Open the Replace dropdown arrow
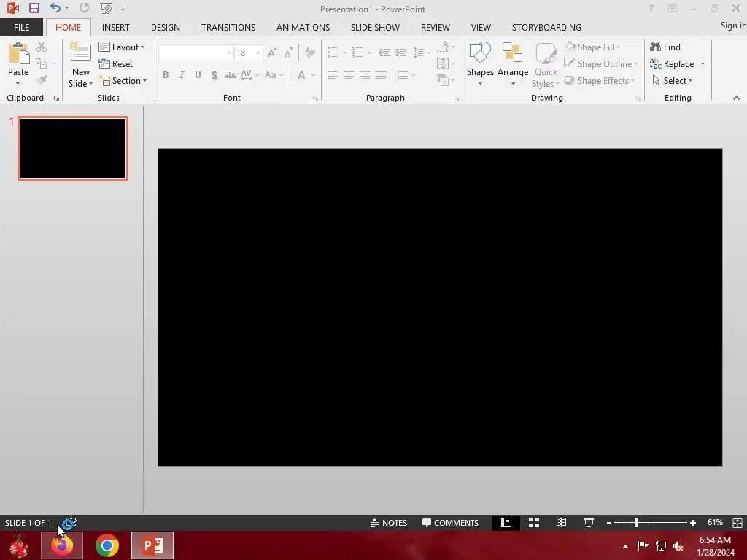The height and width of the screenshot is (560, 747). (703, 64)
